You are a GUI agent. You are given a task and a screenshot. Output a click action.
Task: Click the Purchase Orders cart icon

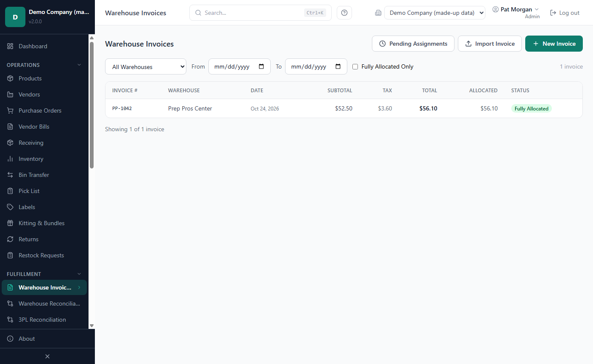point(10,110)
